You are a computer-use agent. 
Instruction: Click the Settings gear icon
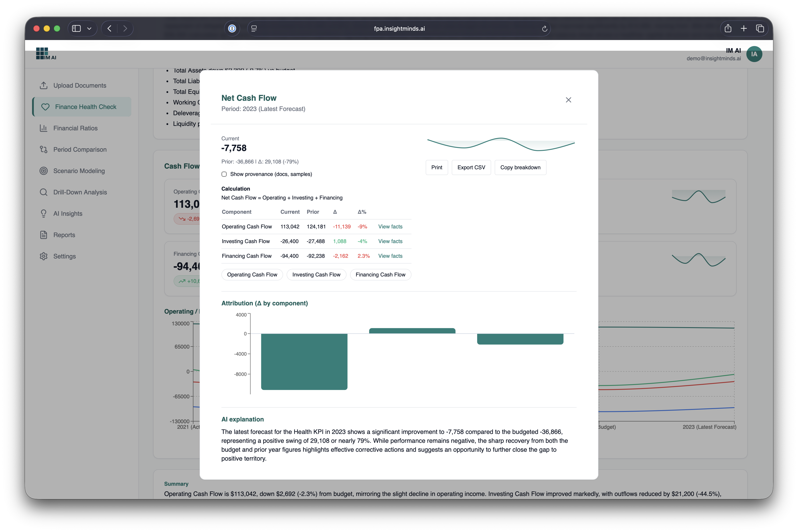pyautogui.click(x=43, y=256)
